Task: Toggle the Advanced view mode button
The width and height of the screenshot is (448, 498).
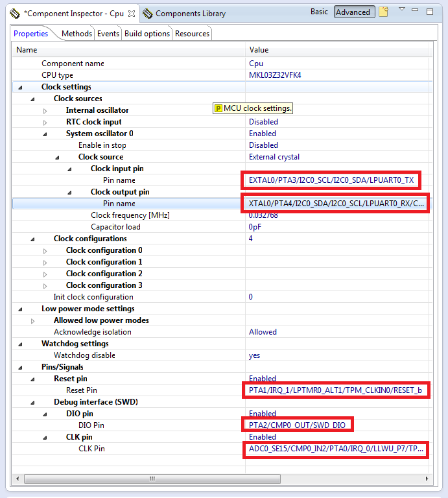Action: pos(354,12)
